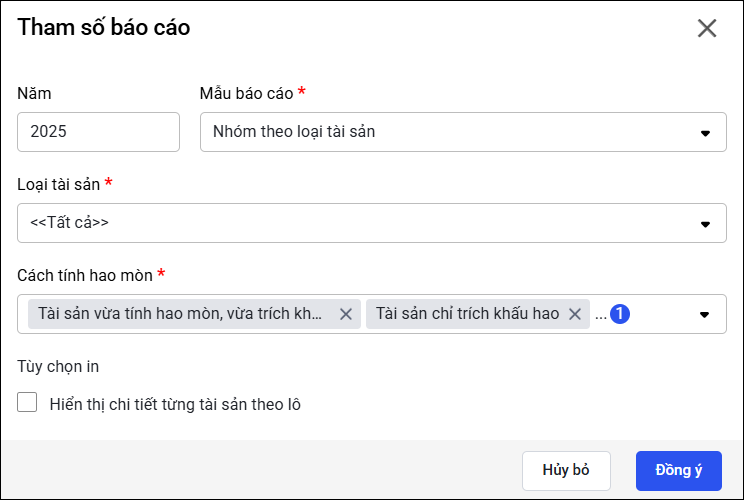Image resolution: width=744 pixels, height=500 pixels.
Task: Click the 'Mẫu báo cáo' field label
Action: [x=246, y=93]
